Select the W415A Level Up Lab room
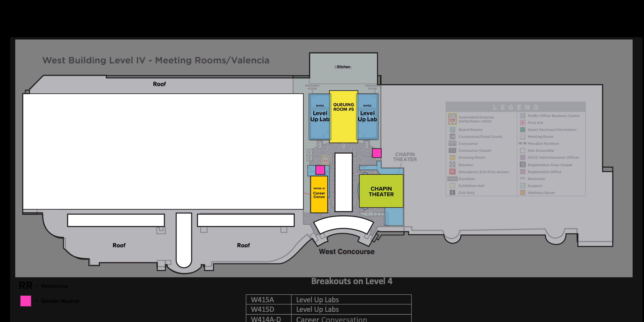Image resolution: width=644 pixels, height=322 pixels. point(320,117)
